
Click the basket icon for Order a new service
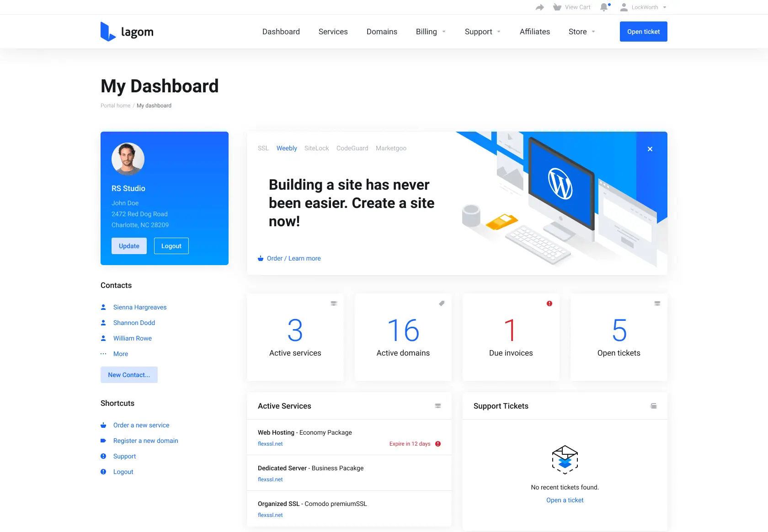(x=103, y=425)
